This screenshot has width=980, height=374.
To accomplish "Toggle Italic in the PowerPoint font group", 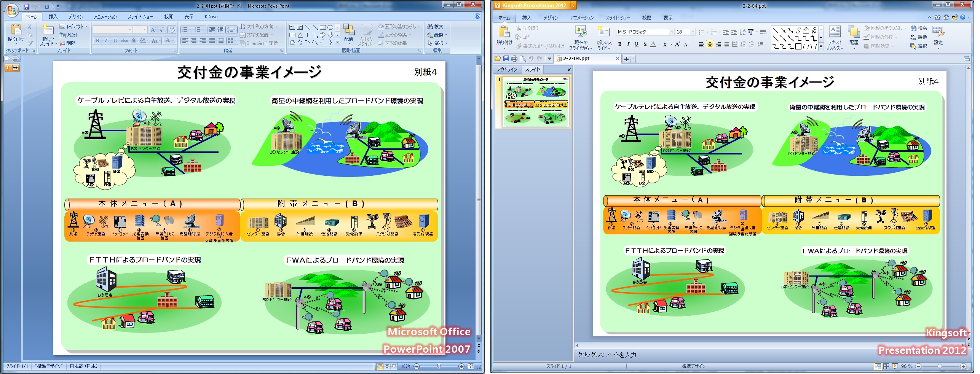I will (106, 40).
